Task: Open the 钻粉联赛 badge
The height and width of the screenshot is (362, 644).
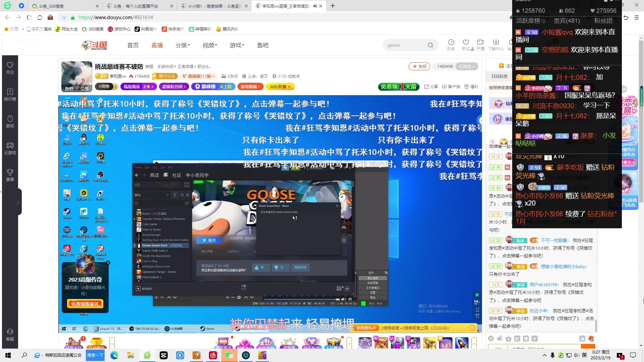Action: (280, 86)
